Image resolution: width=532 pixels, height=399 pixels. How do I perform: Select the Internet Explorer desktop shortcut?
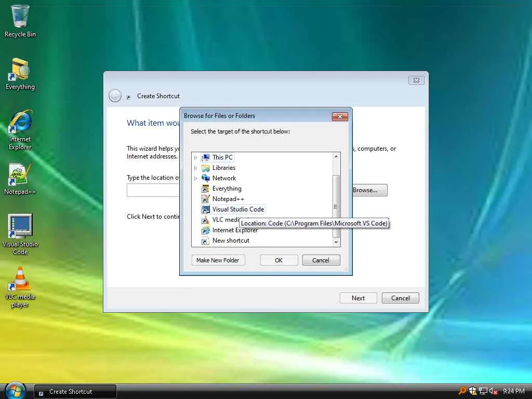tap(20, 130)
